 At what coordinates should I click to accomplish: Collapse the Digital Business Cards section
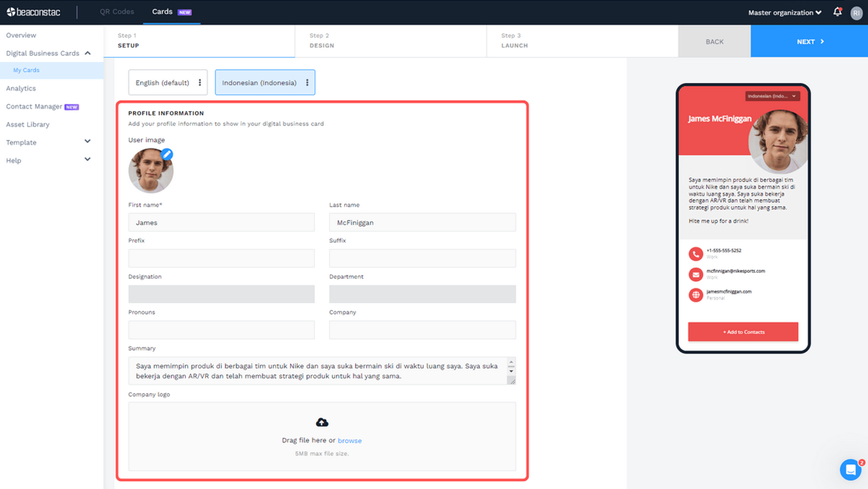click(x=88, y=53)
